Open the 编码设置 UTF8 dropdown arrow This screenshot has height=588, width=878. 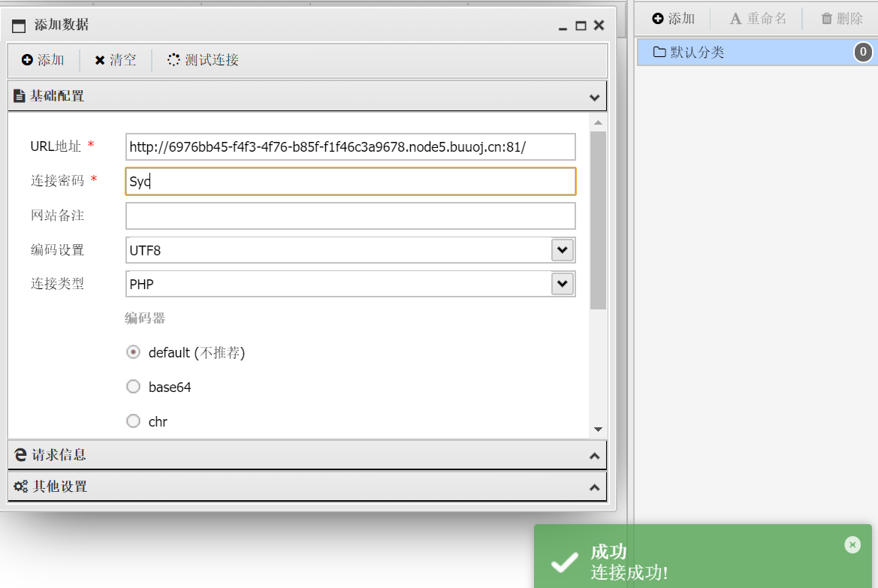click(x=563, y=250)
